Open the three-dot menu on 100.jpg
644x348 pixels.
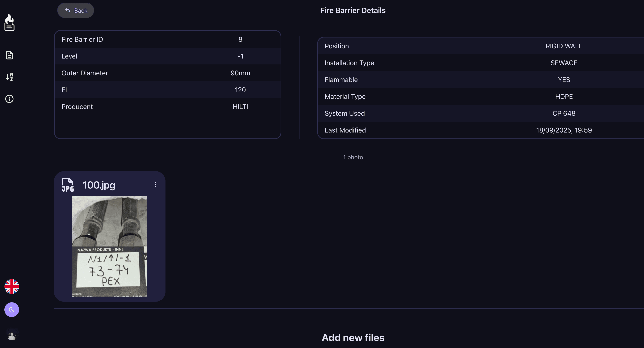155,185
